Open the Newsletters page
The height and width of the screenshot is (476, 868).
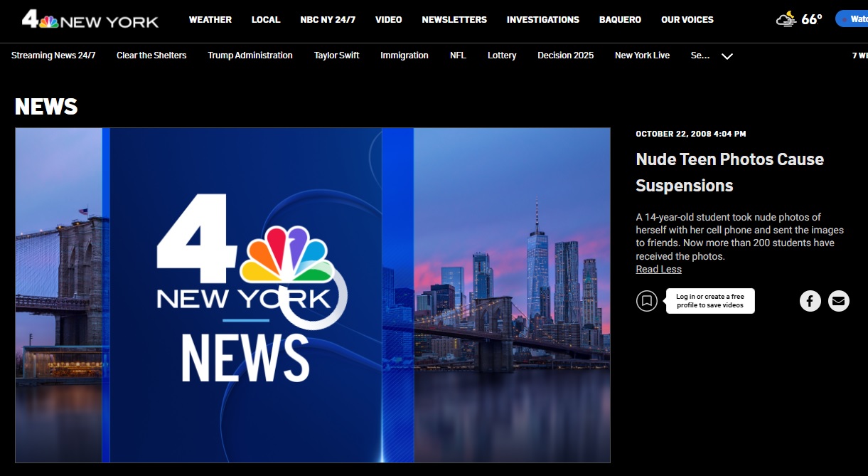point(454,20)
